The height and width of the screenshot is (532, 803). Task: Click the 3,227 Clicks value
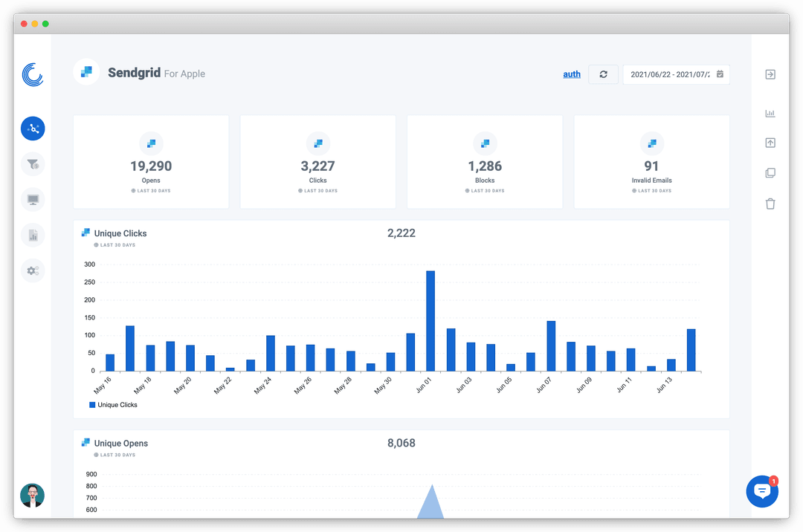318,166
